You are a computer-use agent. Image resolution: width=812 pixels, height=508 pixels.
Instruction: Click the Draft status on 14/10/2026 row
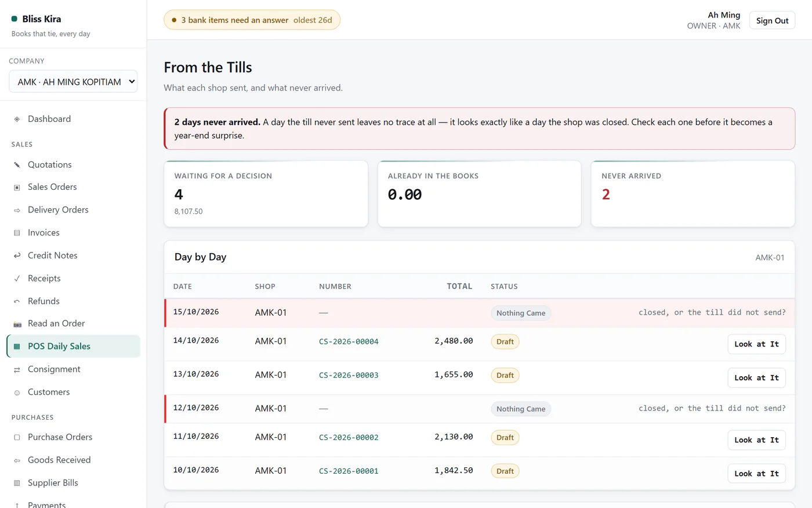point(505,341)
